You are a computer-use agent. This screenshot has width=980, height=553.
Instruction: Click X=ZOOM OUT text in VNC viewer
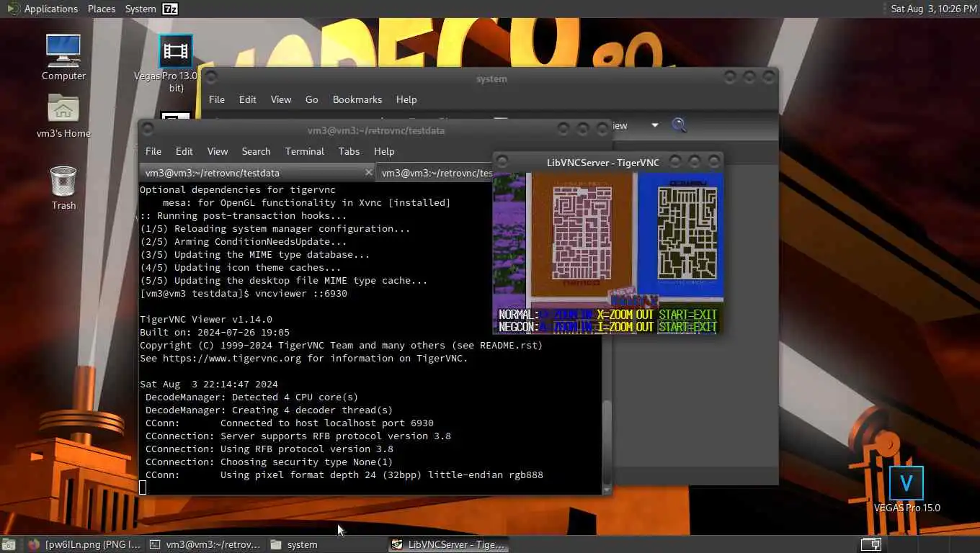coord(625,315)
